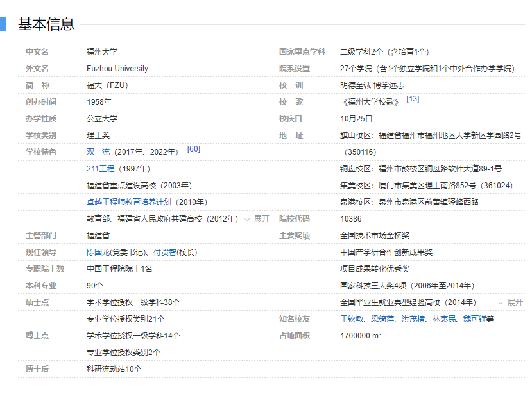532x393 pixels.
Task: Click the 《福州大学校歌》 school song text
Action: [x=371, y=102]
